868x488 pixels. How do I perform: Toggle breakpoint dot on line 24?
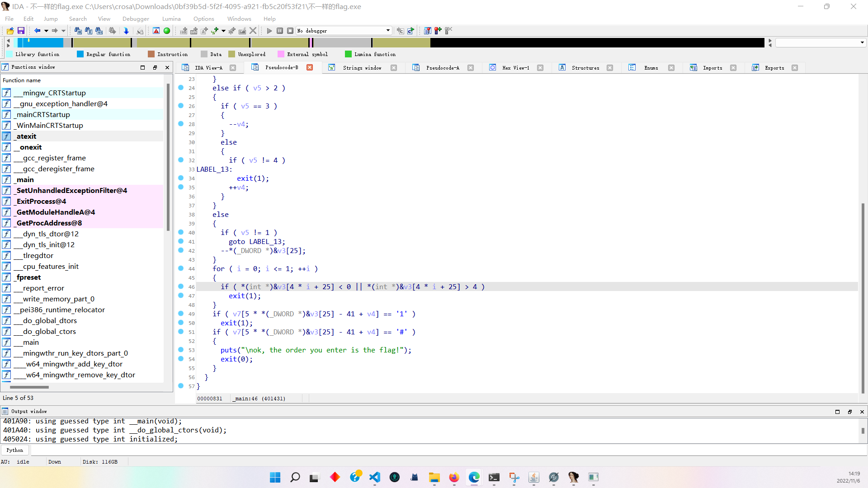(x=181, y=88)
